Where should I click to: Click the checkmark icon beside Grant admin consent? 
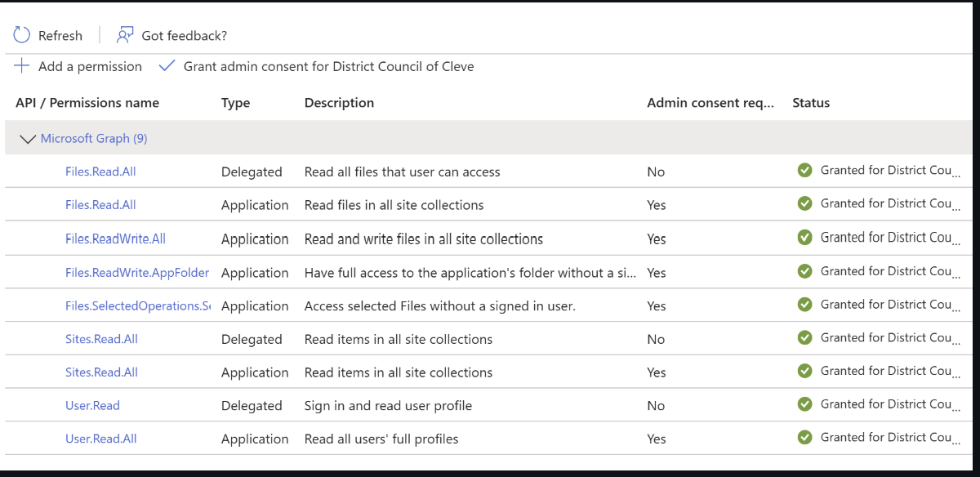click(167, 66)
